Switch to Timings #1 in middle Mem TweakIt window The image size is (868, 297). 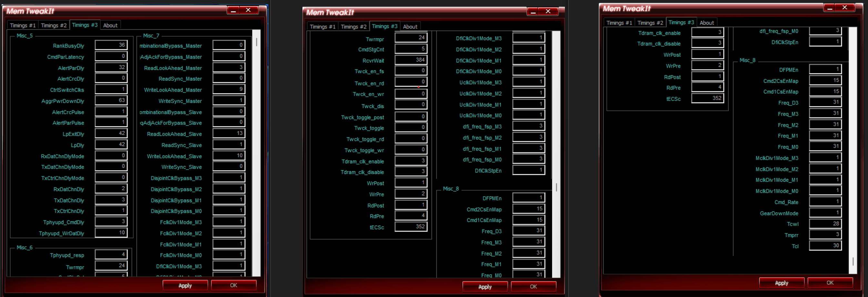click(x=322, y=27)
